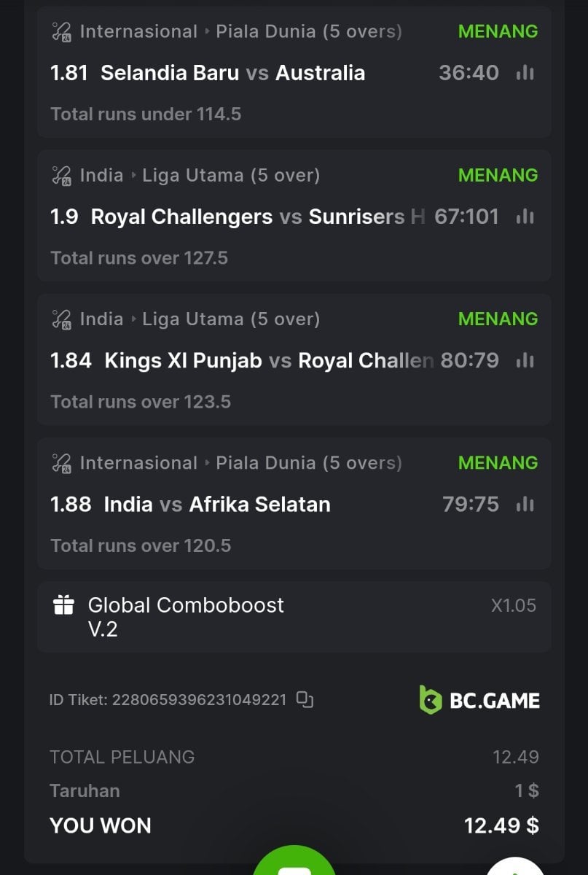Click cricket icon on Selandia Baru bet

[x=61, y=32]
